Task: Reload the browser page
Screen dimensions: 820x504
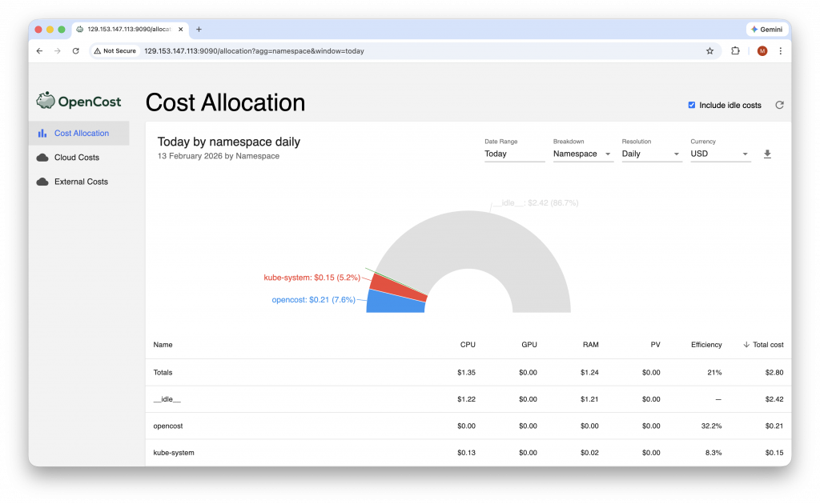Action: click(76, 50)
